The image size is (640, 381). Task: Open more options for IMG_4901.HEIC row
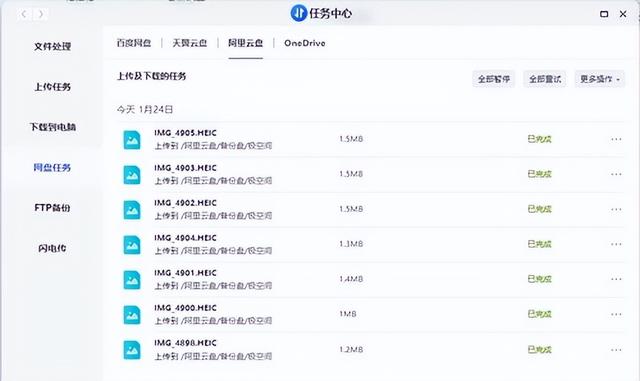click(616, 279)
